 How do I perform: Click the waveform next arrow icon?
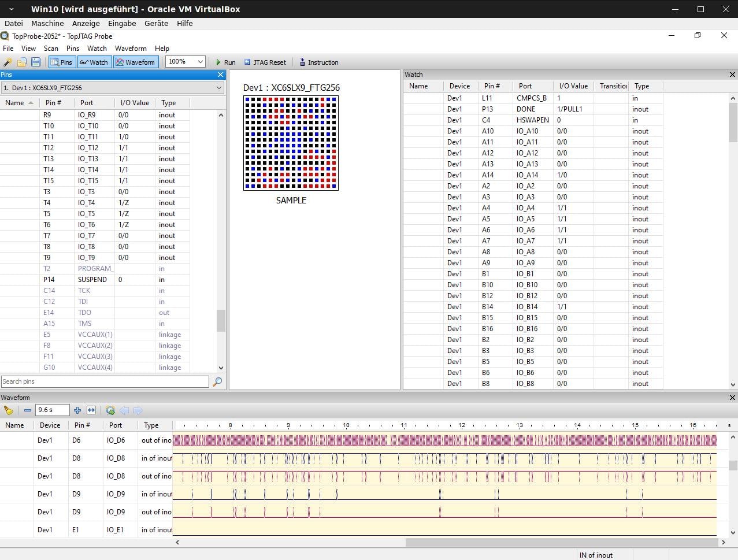point(138,410)
